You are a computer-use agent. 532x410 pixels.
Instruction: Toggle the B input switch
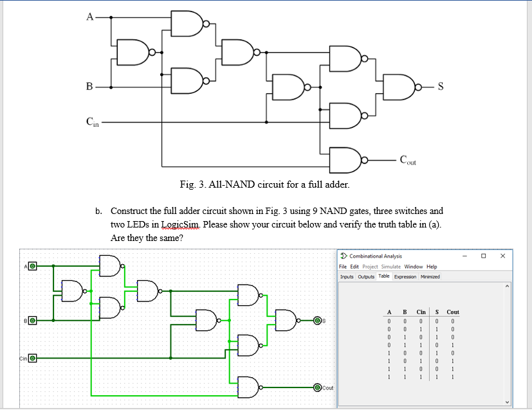33,321
